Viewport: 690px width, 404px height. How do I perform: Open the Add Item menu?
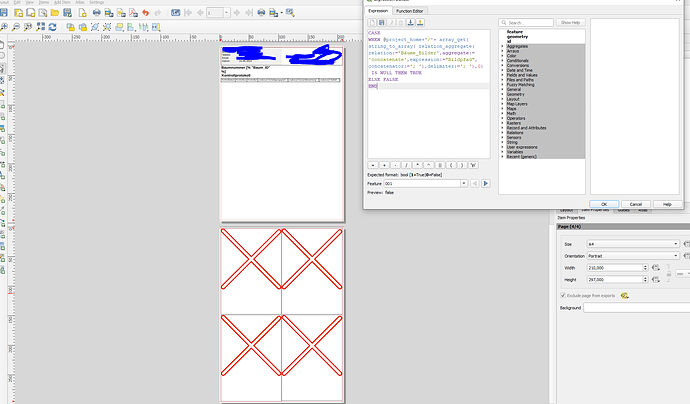coord(62,2)
